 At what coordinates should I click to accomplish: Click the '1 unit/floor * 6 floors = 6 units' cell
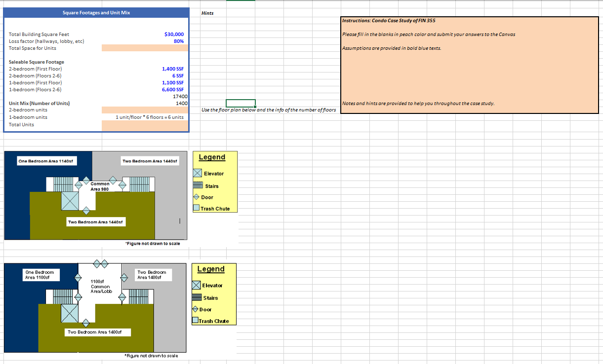coord(145,117)
